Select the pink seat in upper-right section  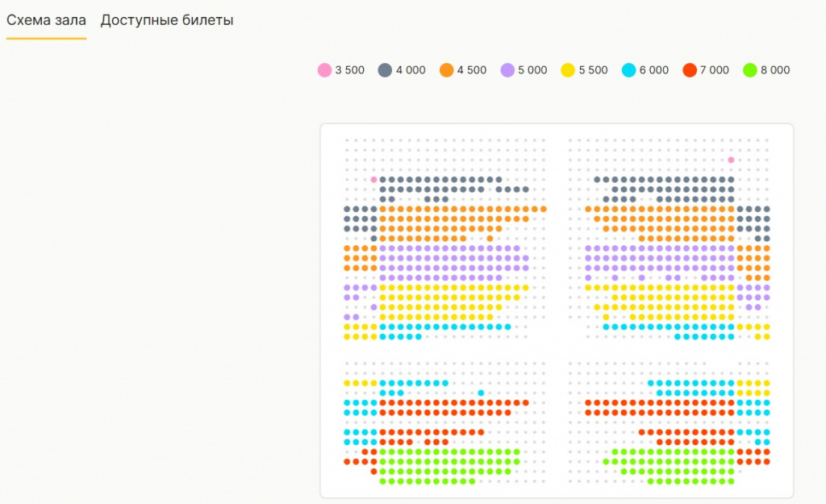tap(731, 160)
